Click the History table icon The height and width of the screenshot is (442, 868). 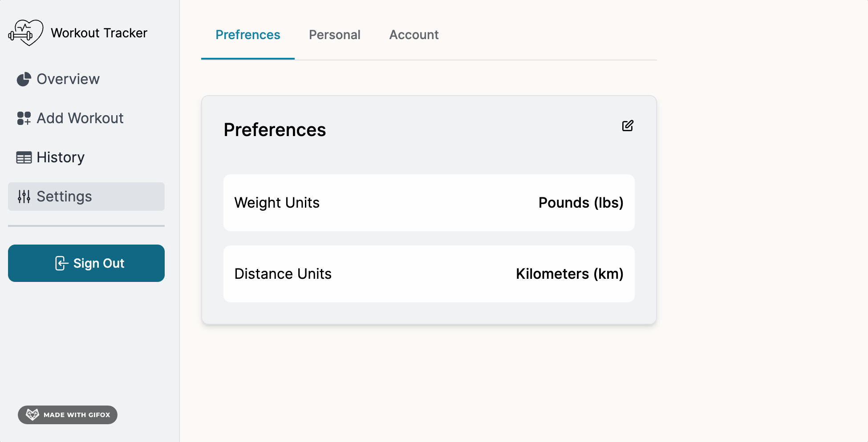[x=24, y=157]
